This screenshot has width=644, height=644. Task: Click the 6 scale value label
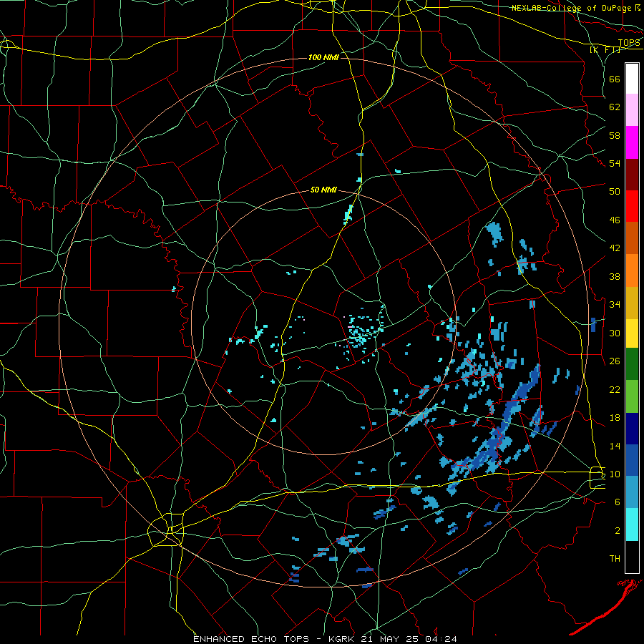pyautogui.click(x=618, y=502)
